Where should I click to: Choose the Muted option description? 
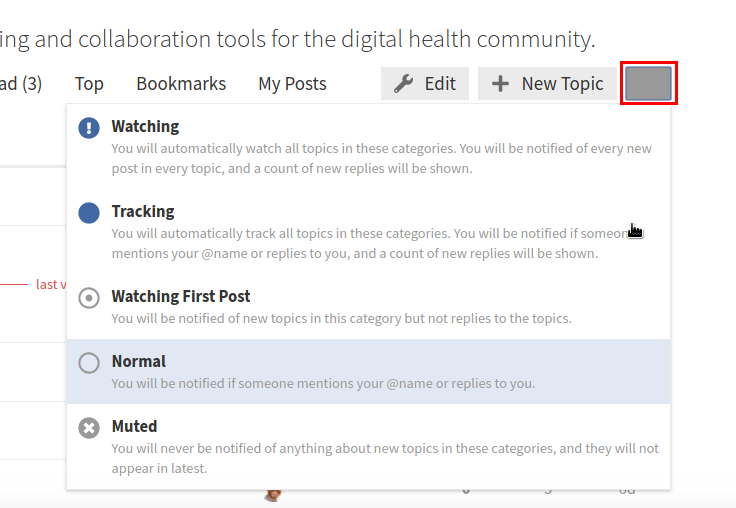click(x=384, y=458)
